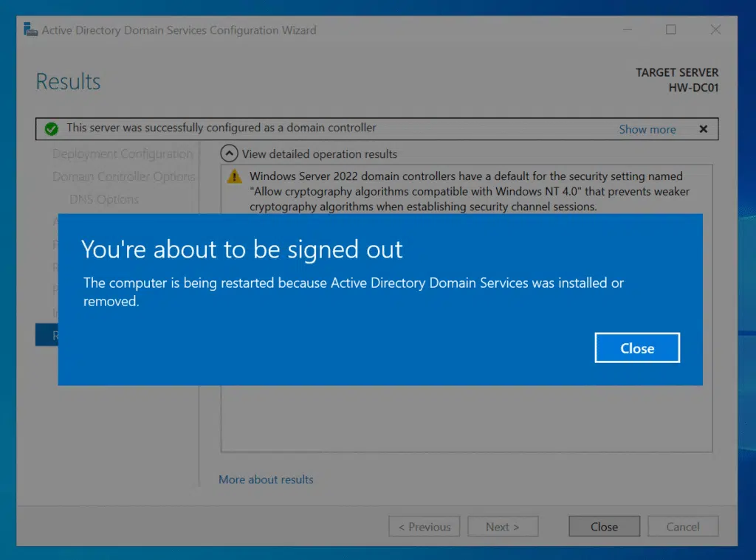
Task: Click the Next button
Action: click(x=502, y=527)
